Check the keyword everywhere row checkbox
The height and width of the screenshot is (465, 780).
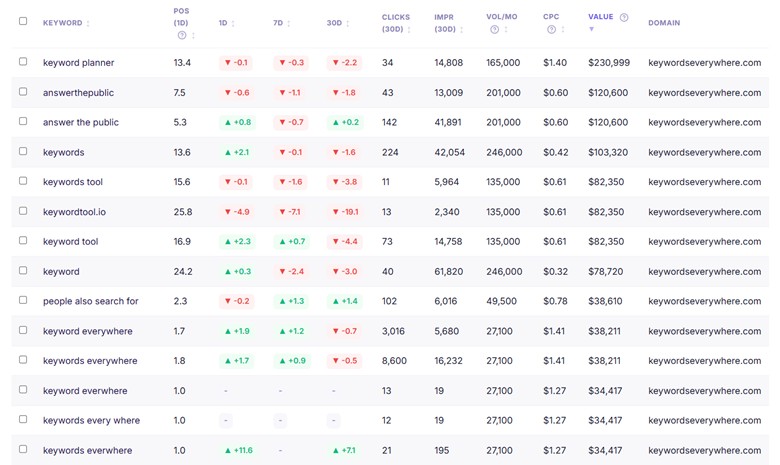click(x=23, y=330)
